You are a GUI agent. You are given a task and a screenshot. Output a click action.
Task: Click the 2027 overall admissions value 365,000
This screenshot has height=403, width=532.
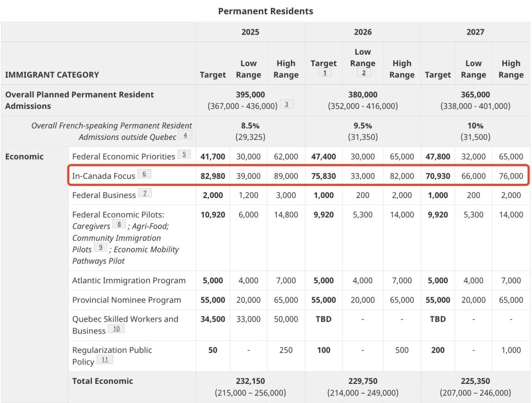pos(475,95)
